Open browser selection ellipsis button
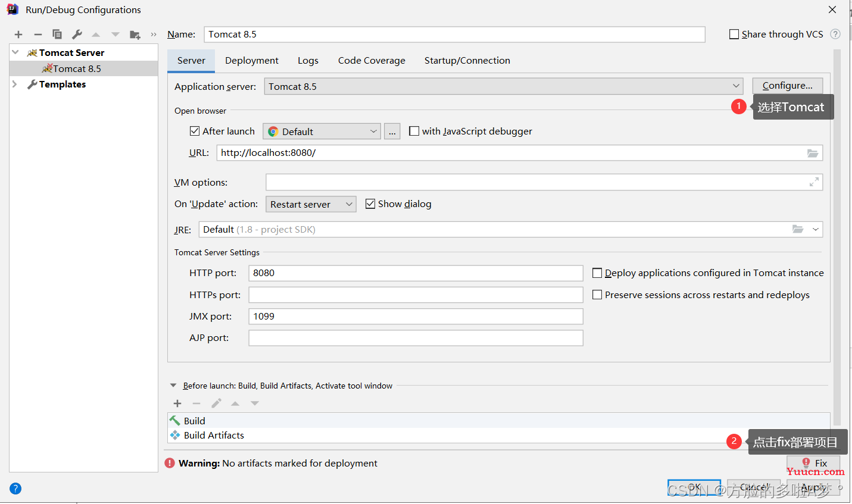 tap(392, 132)
